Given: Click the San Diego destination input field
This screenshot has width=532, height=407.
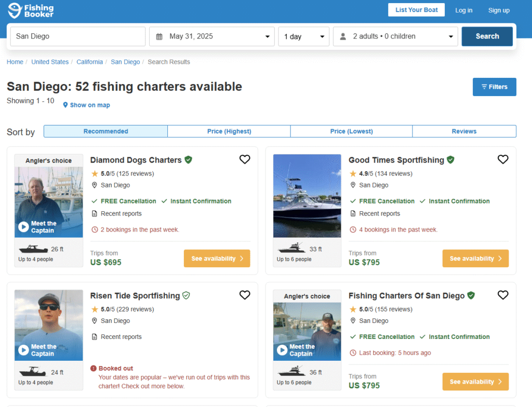Looking at the screenshot, I should [x=78, y=36].
